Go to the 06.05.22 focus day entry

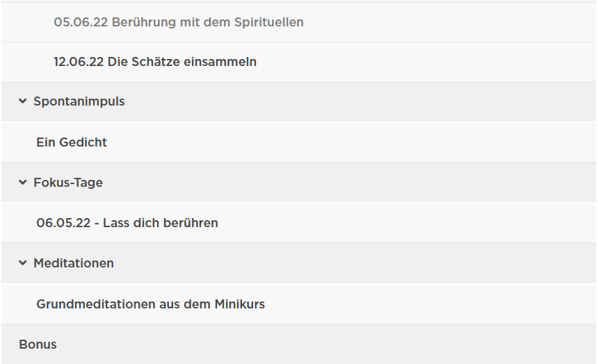pyautogui.click(x=127, y=223)
